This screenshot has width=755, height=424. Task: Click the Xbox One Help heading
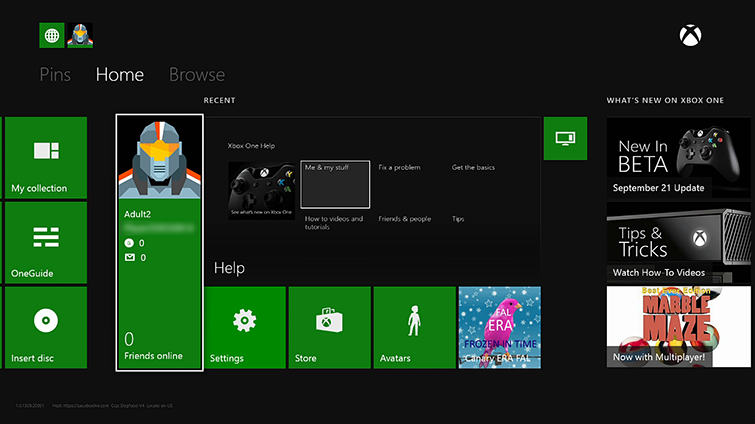[x=251, y=146]
